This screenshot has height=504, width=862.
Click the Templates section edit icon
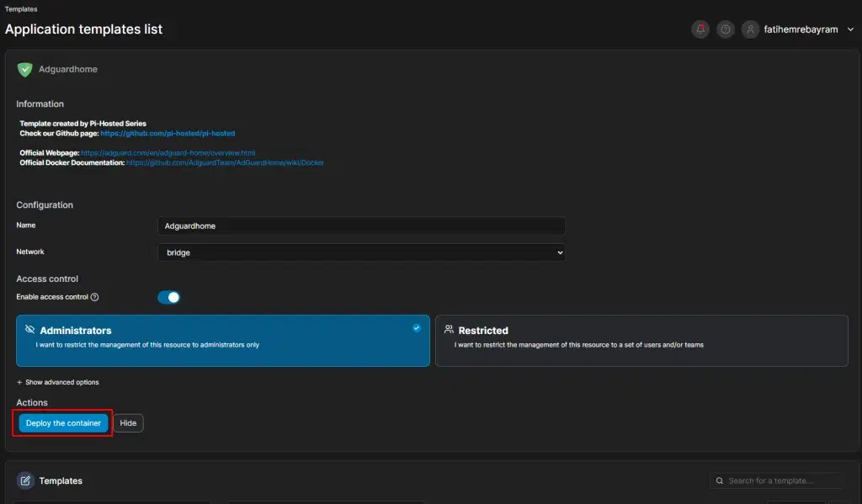(25, 481)
